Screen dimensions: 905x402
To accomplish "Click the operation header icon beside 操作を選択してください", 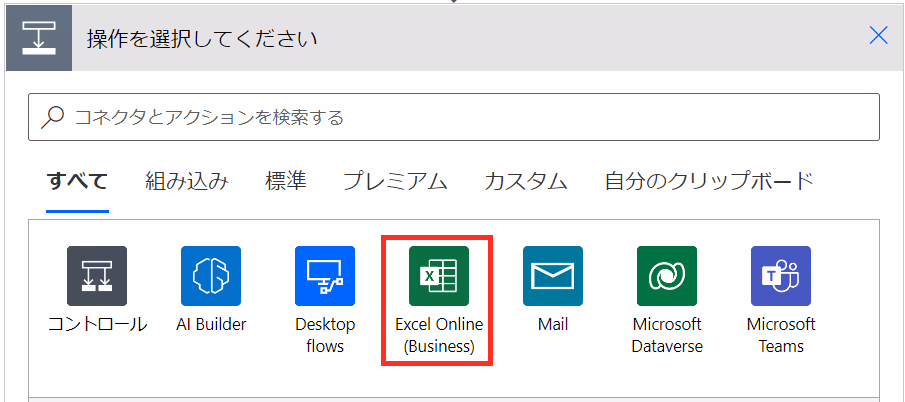I will point(39,38).
